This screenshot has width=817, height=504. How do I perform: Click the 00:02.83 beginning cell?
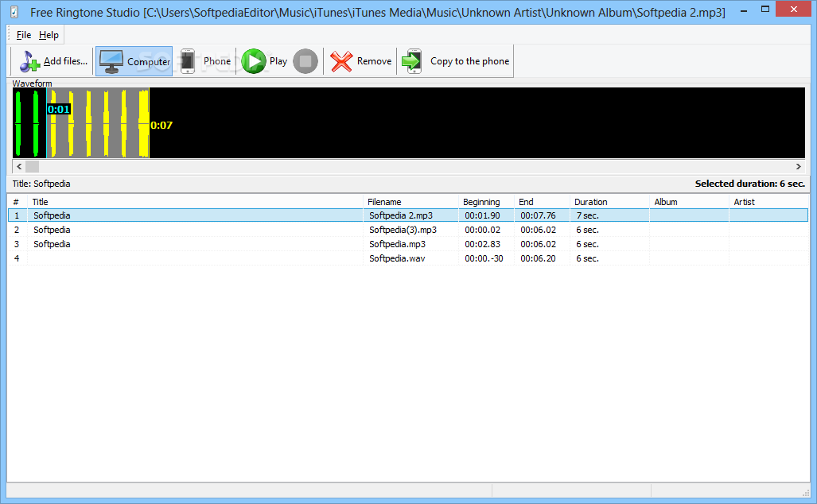coord(483,244)
